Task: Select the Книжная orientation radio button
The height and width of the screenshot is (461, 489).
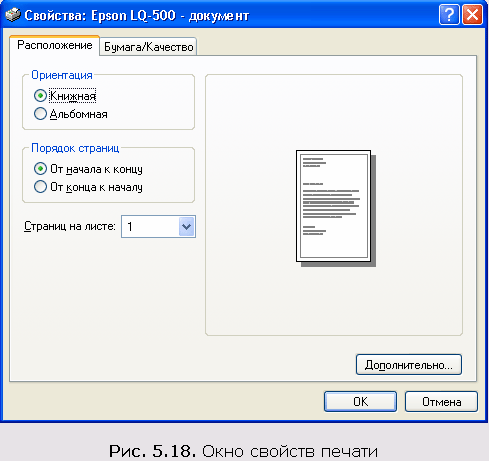Action: pos(40,96)
